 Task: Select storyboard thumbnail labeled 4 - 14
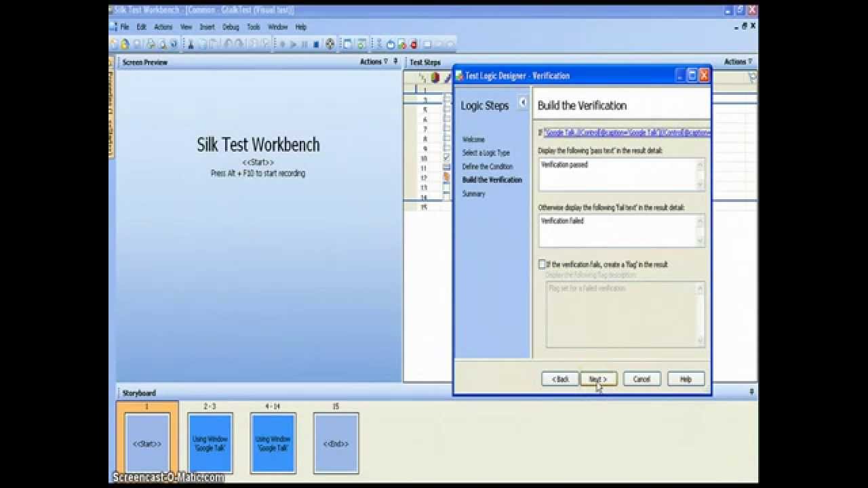click(273, 443)
